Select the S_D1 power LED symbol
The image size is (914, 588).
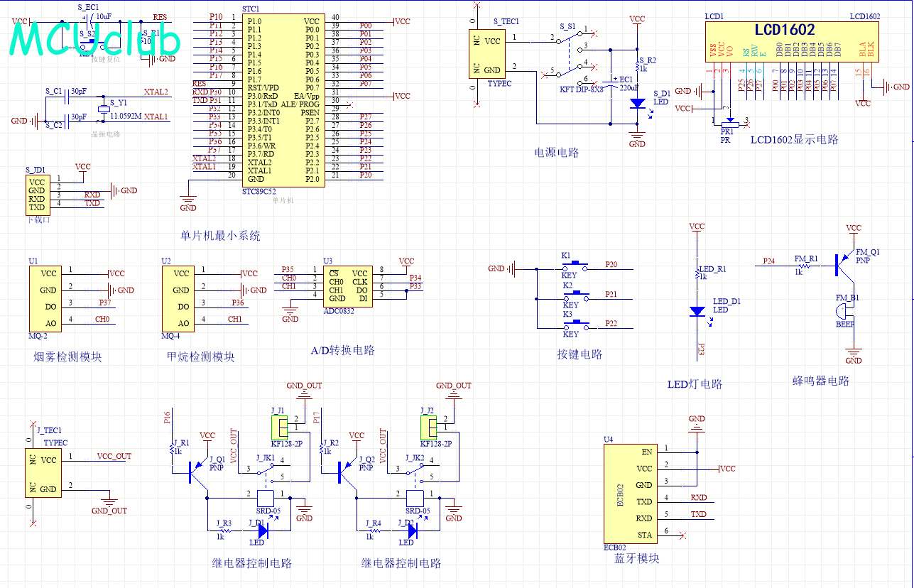pos(637,103)
